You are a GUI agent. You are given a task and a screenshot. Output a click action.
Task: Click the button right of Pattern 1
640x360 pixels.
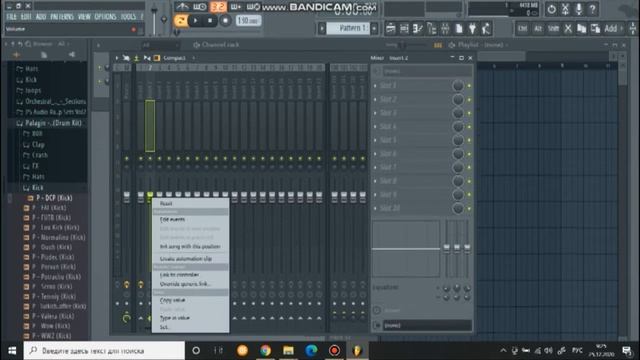click(374, 28)
